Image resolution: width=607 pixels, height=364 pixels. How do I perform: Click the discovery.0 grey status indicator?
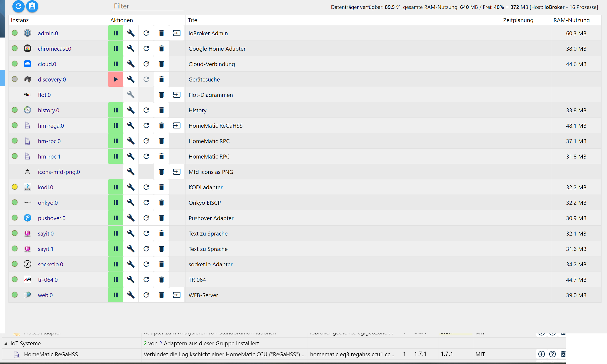coord(15,79)
